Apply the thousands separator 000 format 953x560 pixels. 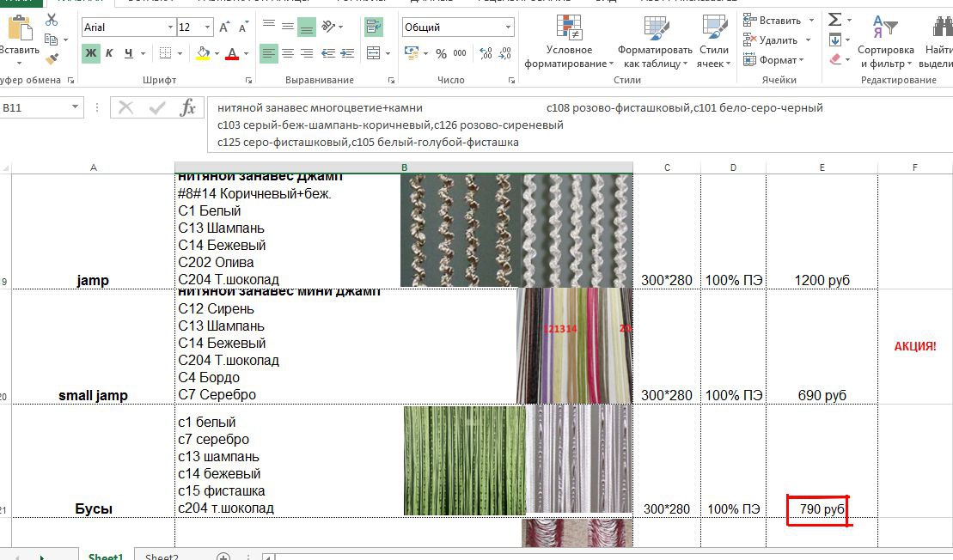coord(460,53)
